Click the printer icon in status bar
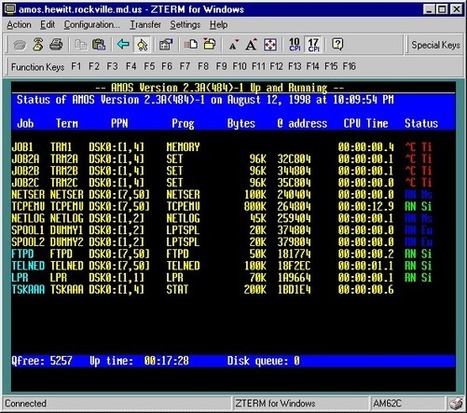This screenshot has height=413, width=467. point(456,404)
